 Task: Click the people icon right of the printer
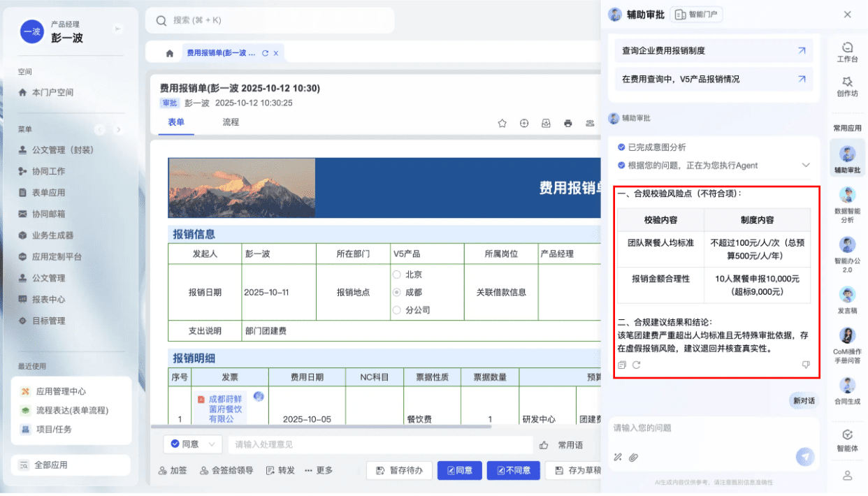(591, 123)
